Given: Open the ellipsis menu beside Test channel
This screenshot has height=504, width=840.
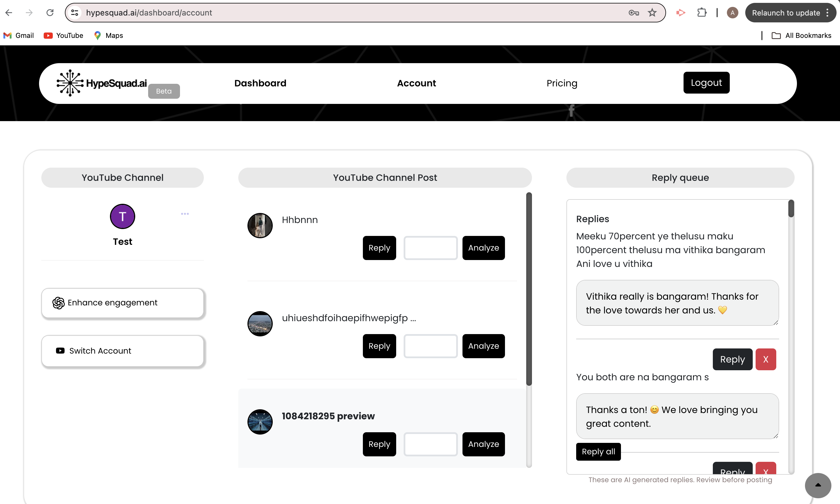Looking at the screenshot, I should pyautogui.click(x=185, y=214).
